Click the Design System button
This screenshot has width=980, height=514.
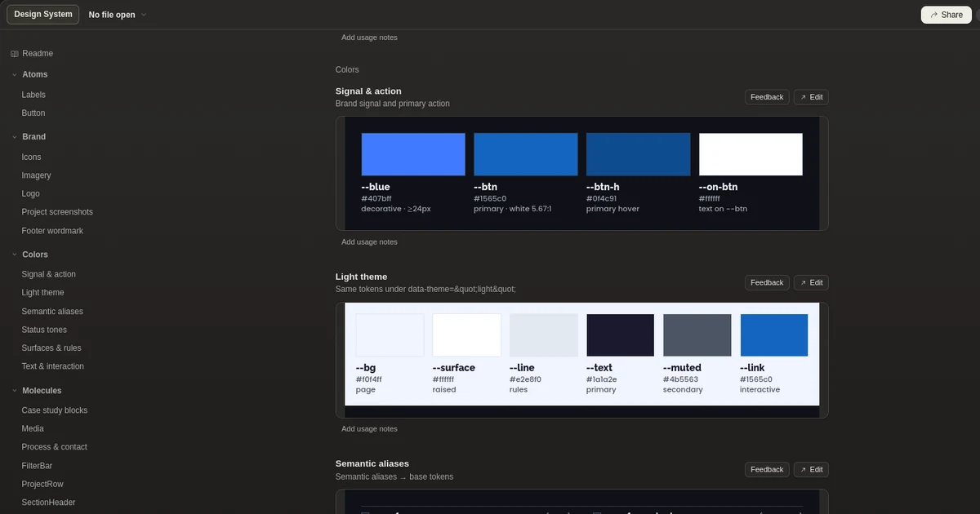coord(43,15)
